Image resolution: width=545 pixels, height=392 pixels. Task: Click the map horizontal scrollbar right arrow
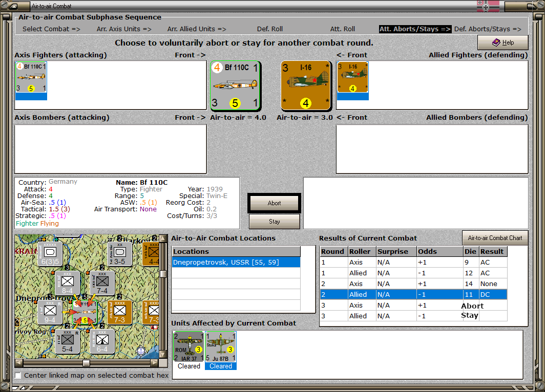click(155, 363)
